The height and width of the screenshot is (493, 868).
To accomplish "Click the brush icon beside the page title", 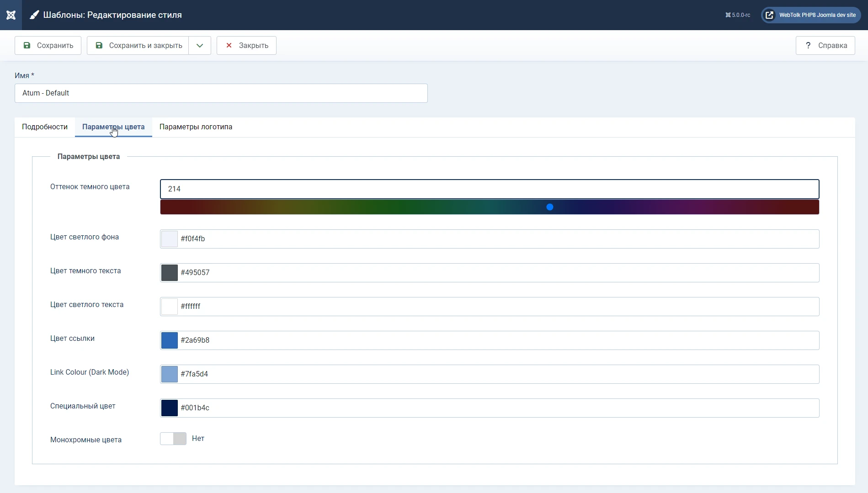I will 34,14.
